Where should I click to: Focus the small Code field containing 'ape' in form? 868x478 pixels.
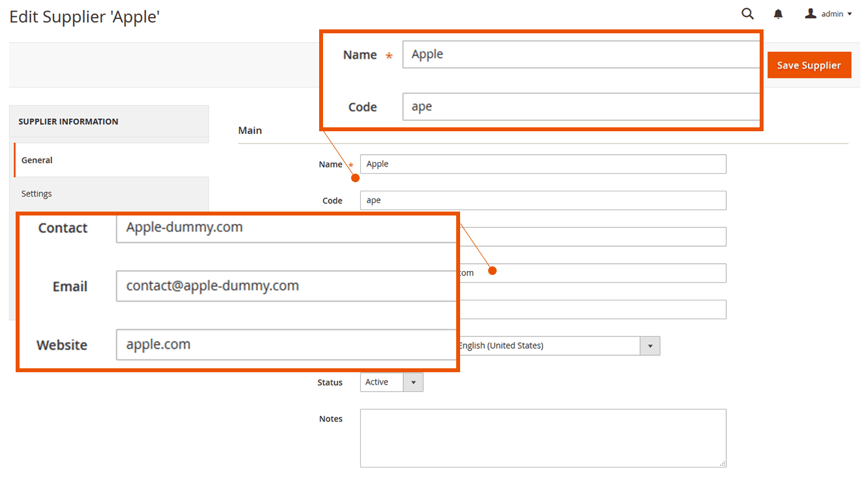[543, 200]
